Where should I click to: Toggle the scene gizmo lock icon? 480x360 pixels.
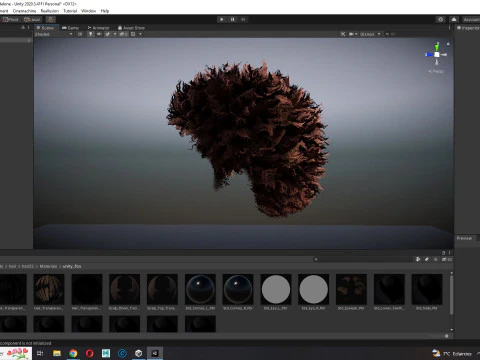448,44
